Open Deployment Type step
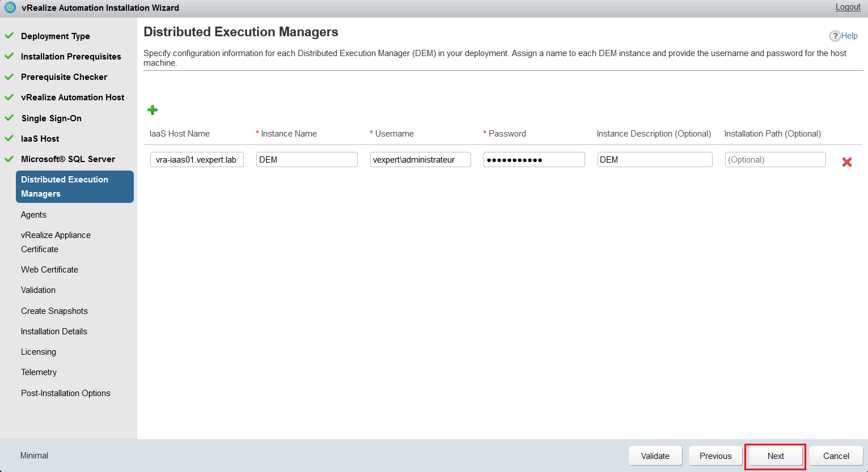This screenshot has width=868, height=472. pyautogui.click(x=56, y=36)
